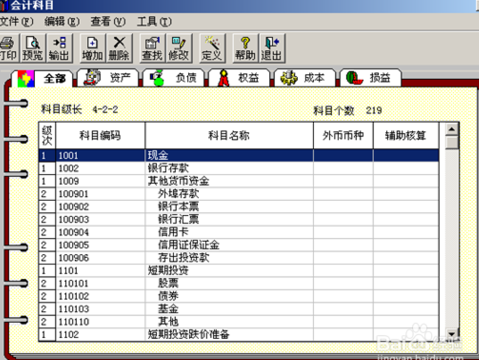The height and width of the screenshot is (360, 479).
Task: Click account code 100905
Action: 74,245
